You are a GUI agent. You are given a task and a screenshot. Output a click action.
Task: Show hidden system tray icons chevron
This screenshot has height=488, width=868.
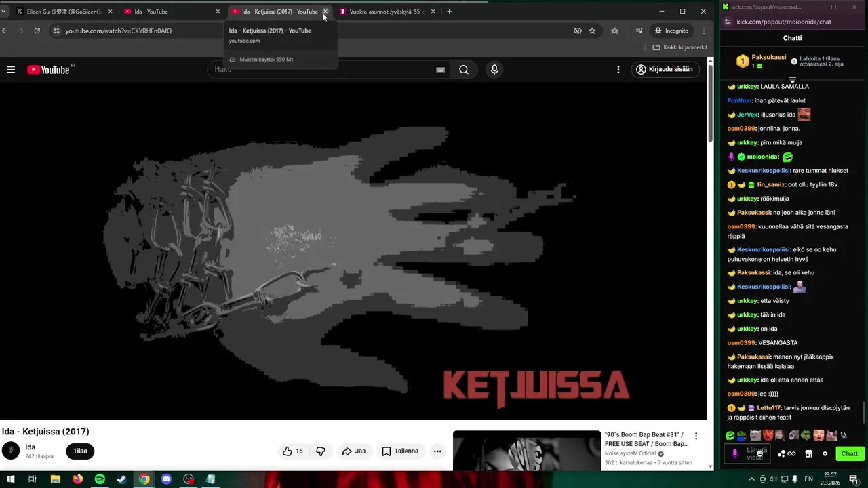(751, 479)
